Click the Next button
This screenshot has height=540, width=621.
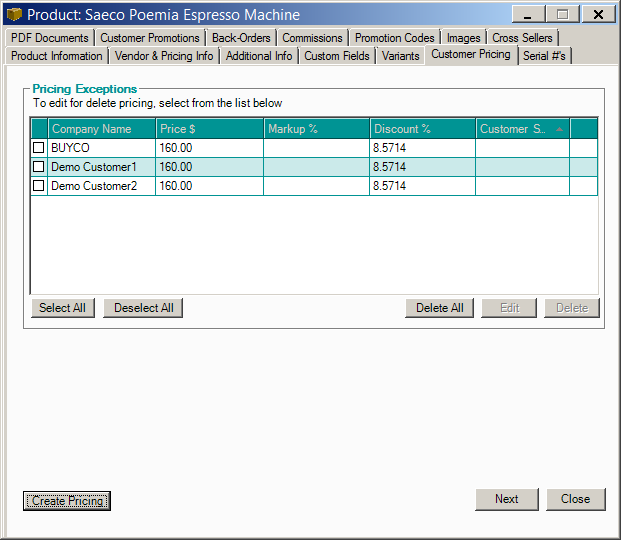tap(506, 499)
